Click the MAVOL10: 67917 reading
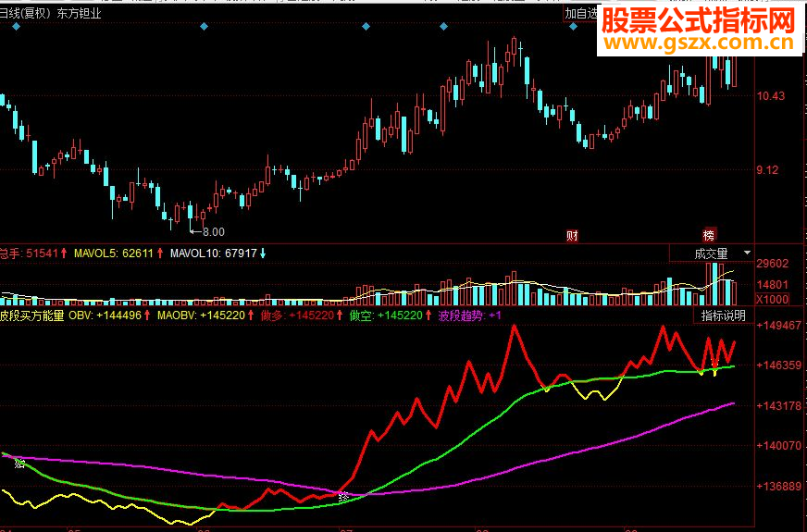 [213, 254]
